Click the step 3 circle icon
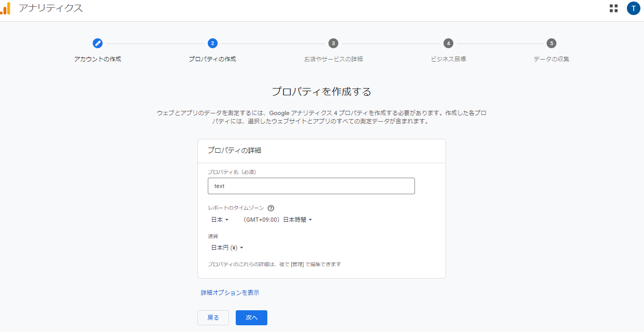Screen dimensions: 644x332 click(333, 43)
